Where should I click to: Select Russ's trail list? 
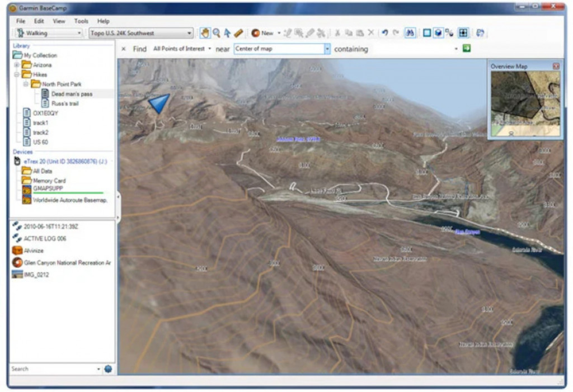click(65, 103)
